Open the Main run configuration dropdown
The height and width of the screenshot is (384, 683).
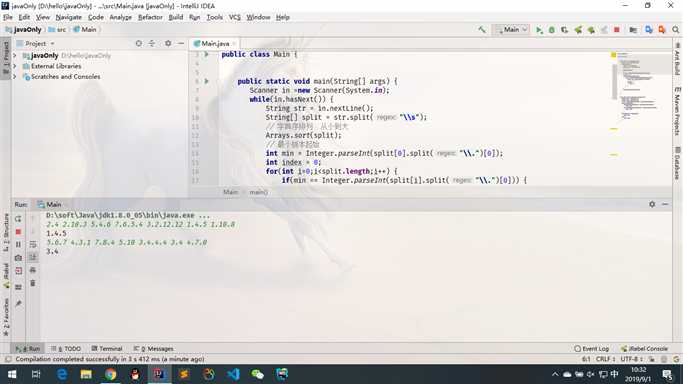click(x=512, y=30)
